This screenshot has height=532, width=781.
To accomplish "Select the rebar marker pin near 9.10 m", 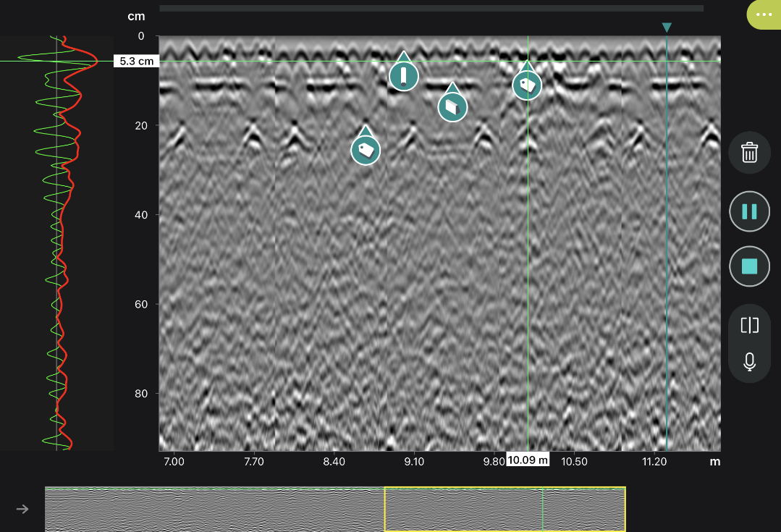I will 403,75.
